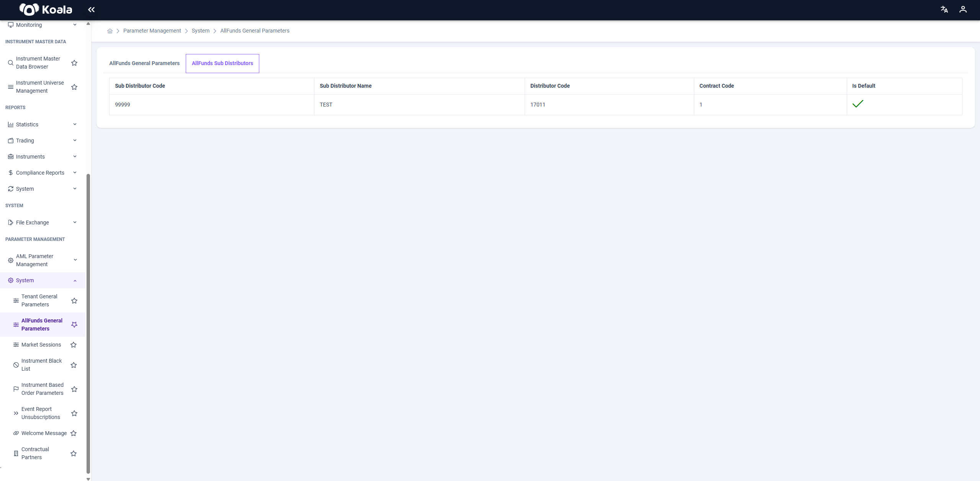Click the sidebar vertical scrollbar
Image resolution: width=980 pixels, height=481 pixels.
tap(88, 324)
